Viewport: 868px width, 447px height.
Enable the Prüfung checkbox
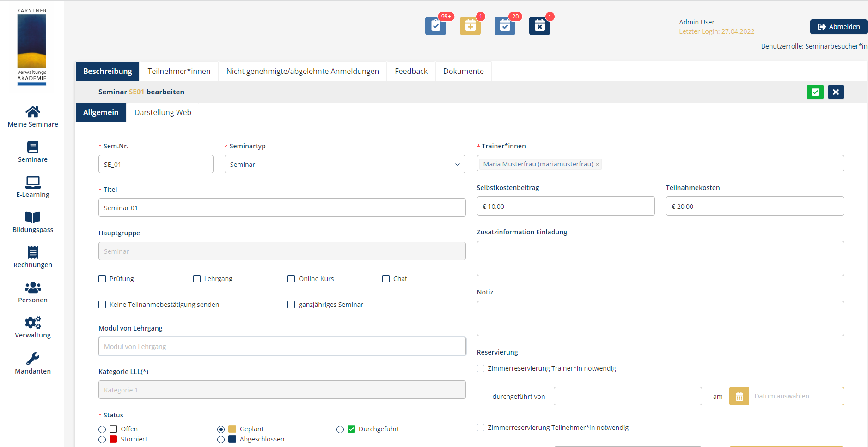pos(102,279)
